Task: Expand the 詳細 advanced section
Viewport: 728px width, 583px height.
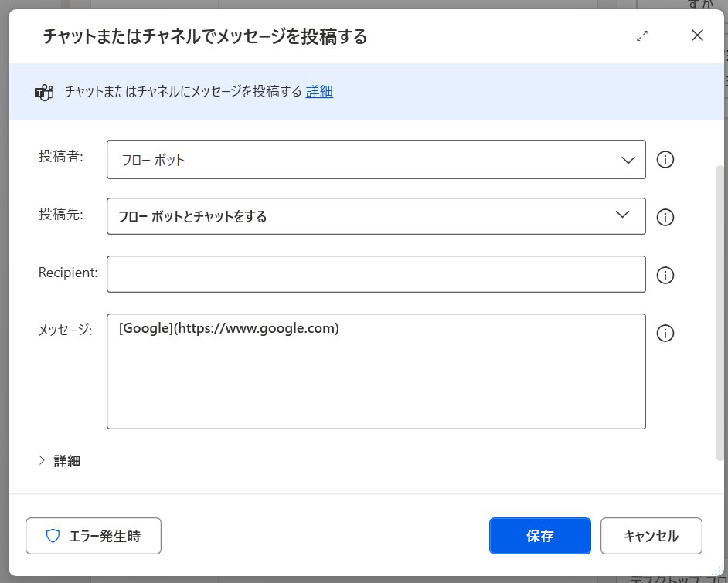Action: (60, 460)
